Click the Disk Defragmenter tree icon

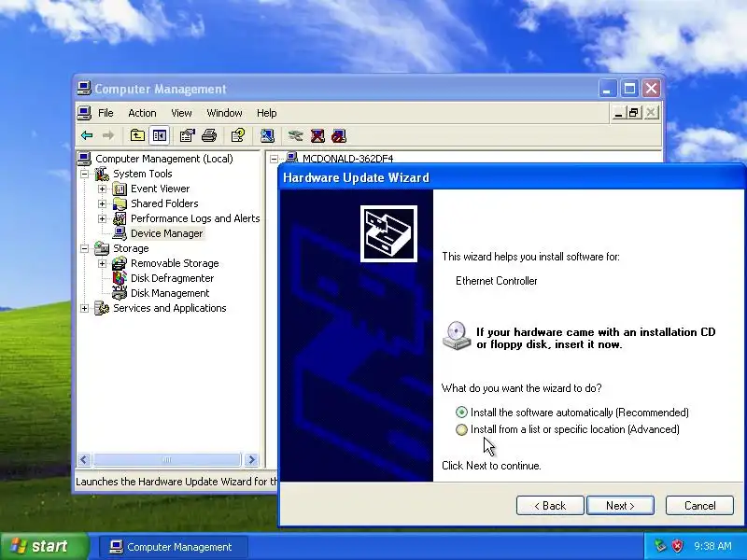point(120,278)
